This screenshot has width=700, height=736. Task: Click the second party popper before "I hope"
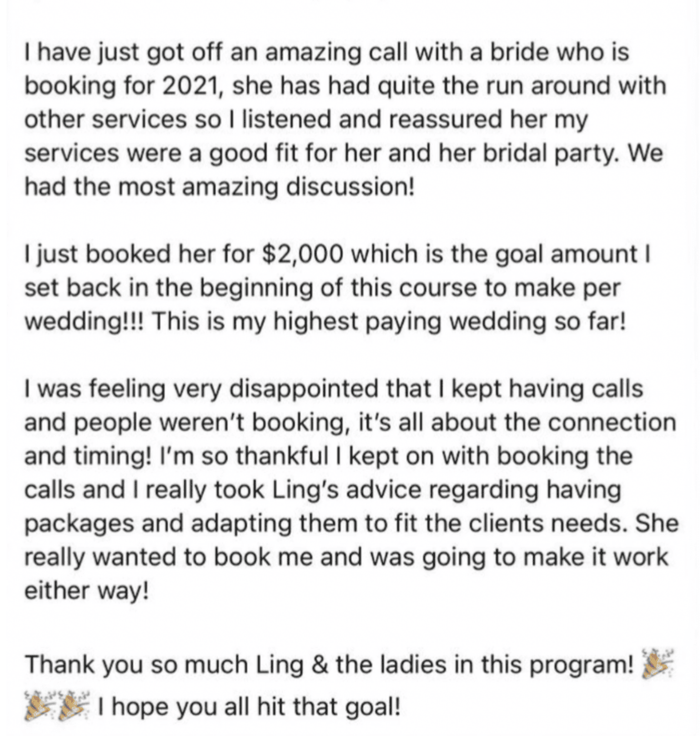coord(73,704)
